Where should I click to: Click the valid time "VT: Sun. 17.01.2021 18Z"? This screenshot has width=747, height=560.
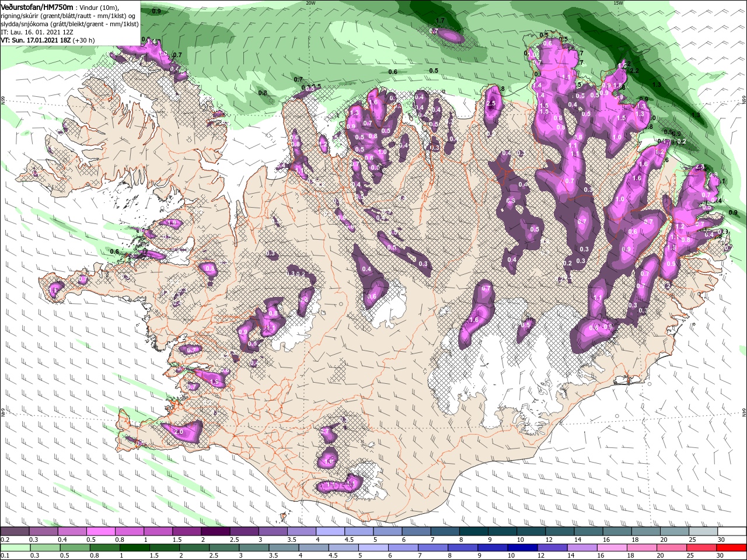coord(36,40)
